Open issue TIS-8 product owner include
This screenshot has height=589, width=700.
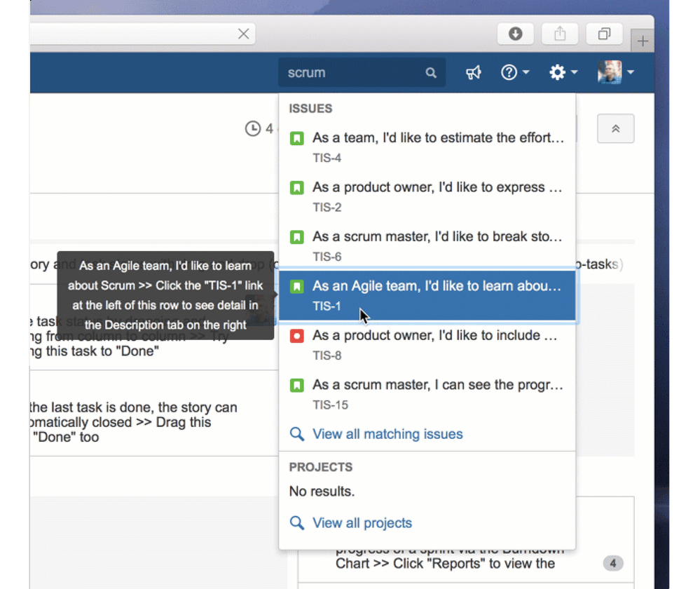427,344
